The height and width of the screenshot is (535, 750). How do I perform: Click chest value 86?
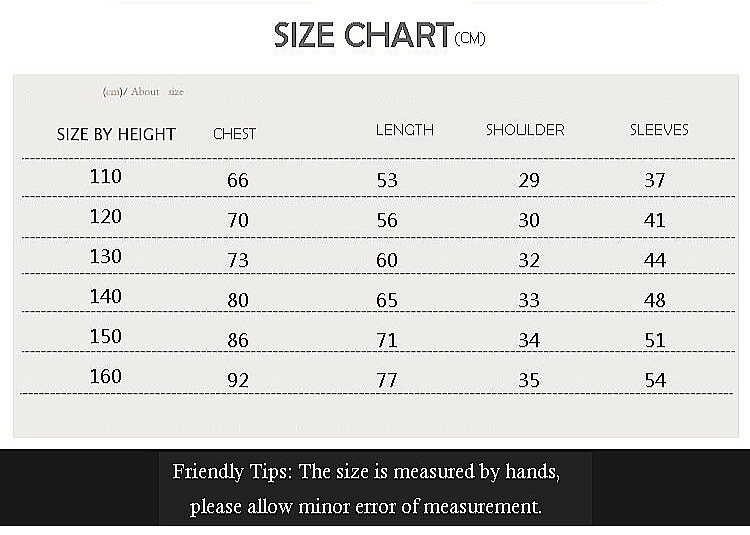(237, 341)
